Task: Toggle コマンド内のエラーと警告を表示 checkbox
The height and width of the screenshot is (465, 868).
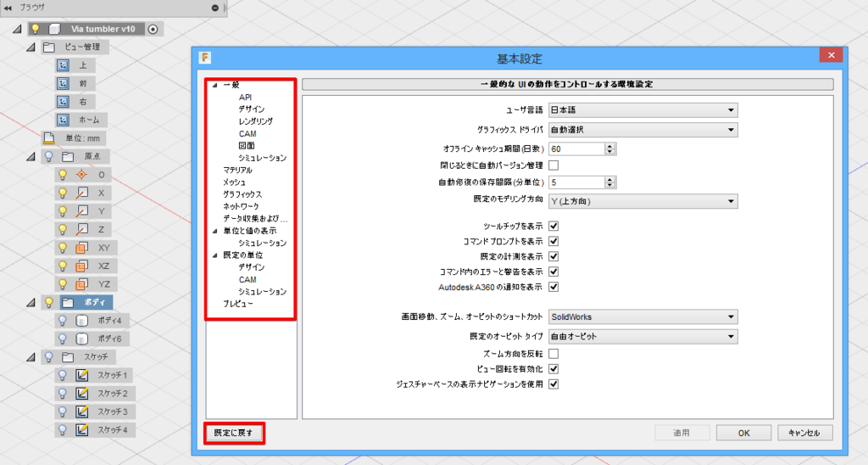Action: coord(554,272)
